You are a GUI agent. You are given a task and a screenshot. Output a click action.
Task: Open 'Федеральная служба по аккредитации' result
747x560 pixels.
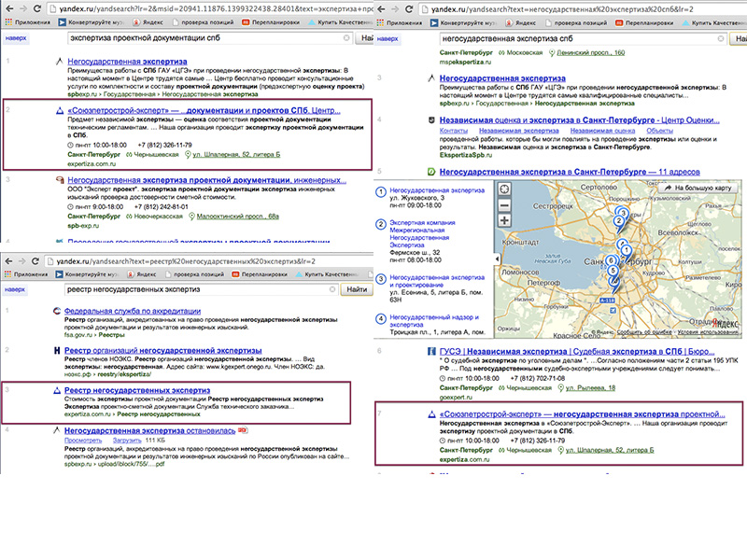click(x=133, y=311)
